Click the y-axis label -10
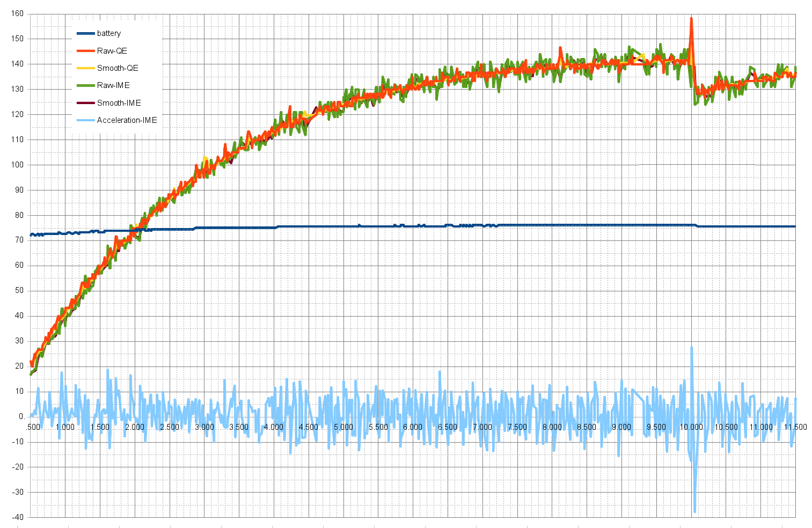The height and width of the screenshot is (528, 812). [x=18, y=442]
